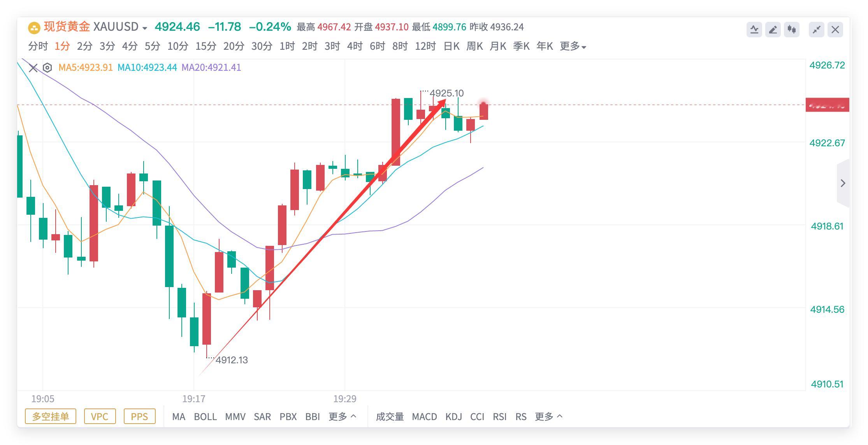The width and height of the screenshot is (868, 445).
Task: Click the candlestick chart style icon
Action: [x=792, y=30]
